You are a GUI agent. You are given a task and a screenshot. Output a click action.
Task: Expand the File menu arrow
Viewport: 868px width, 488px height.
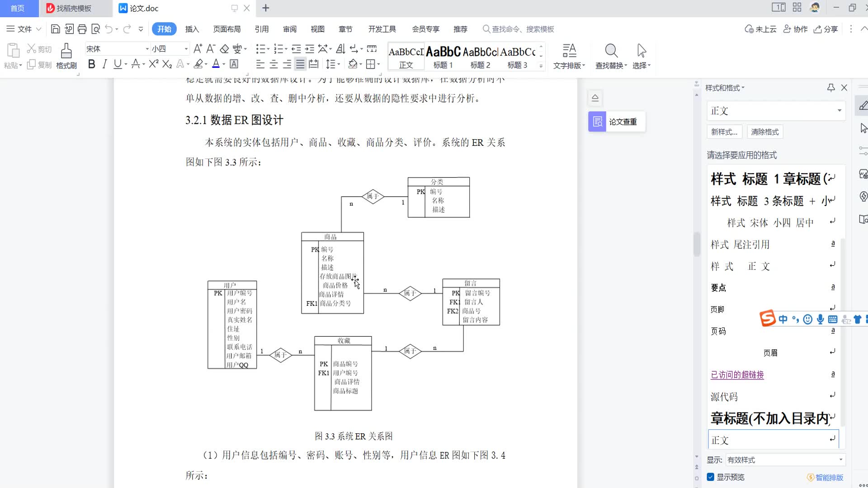coord(39,29)
